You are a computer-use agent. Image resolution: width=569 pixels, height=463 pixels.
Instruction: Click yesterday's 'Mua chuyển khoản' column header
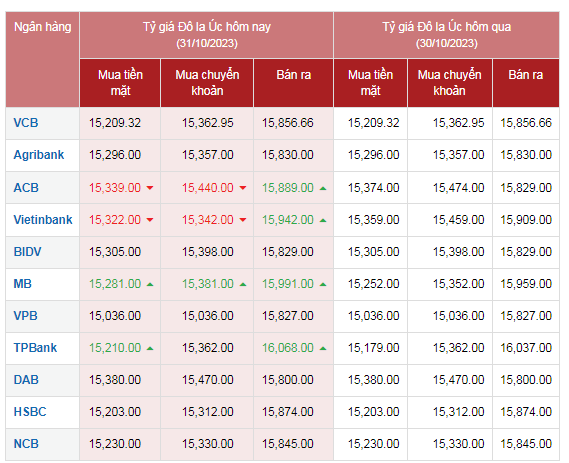click(449, 82)
